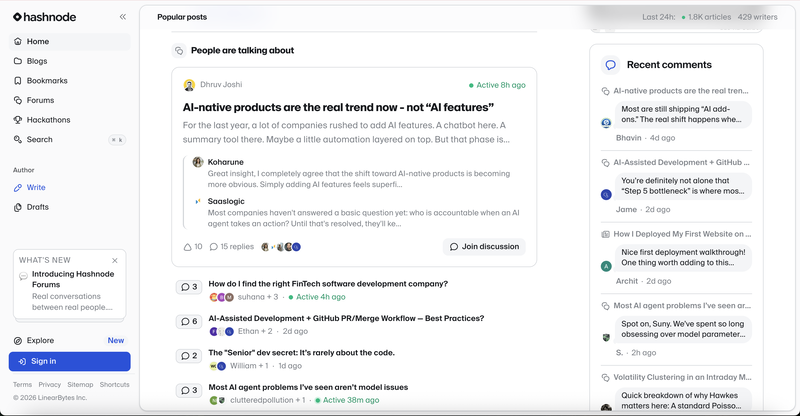Open the Privacy link

[x=49, y=385]
